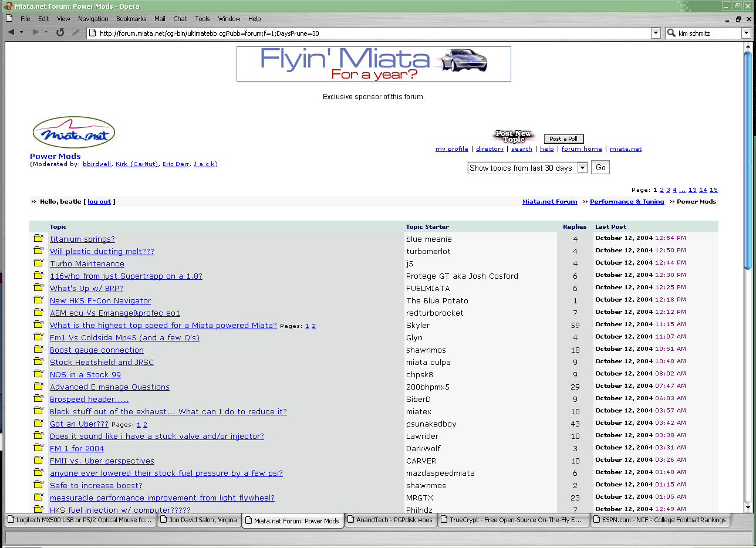This screenshot has height=548, width=756.
Task: Switch to AnandTech - PGPdisk woes tab
Action: 390,520
